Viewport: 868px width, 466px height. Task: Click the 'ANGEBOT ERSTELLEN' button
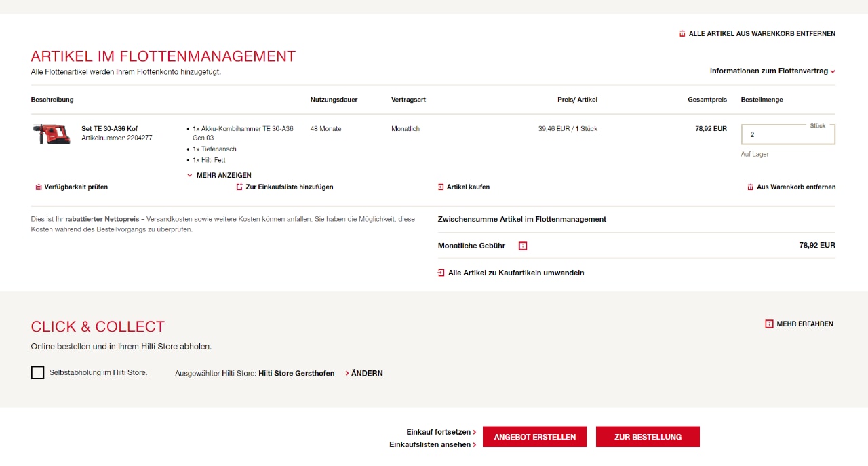[535, 437]
